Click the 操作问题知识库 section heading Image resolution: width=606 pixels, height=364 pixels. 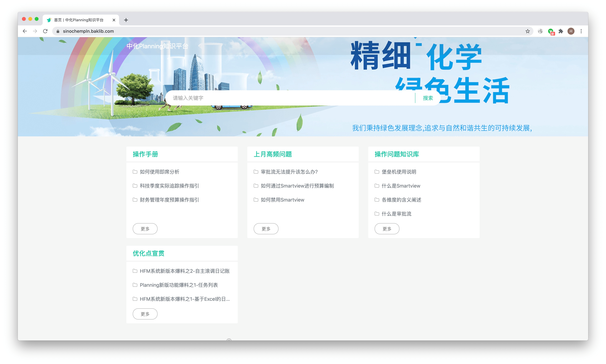pos(397,154)
